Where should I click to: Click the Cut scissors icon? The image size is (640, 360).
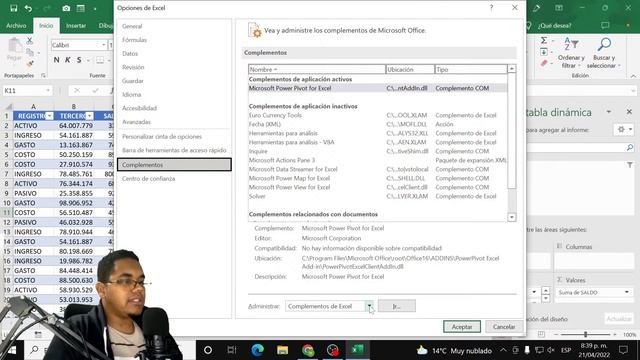[29, 40]
